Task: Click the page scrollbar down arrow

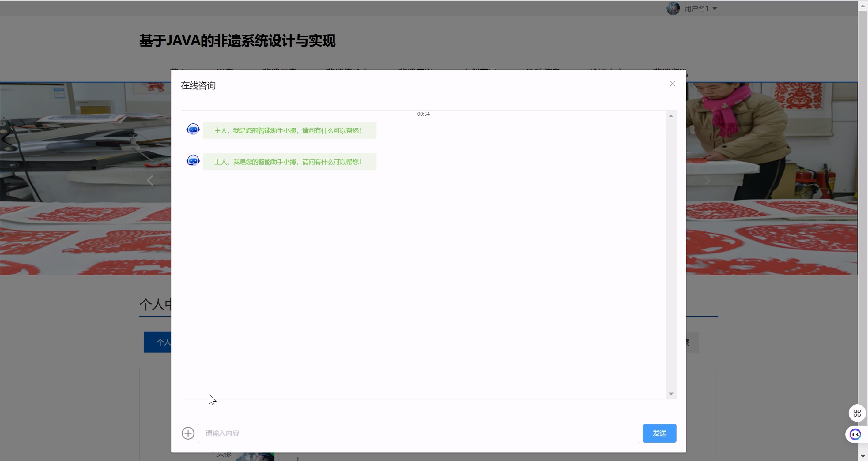Action: pos(862,456)
